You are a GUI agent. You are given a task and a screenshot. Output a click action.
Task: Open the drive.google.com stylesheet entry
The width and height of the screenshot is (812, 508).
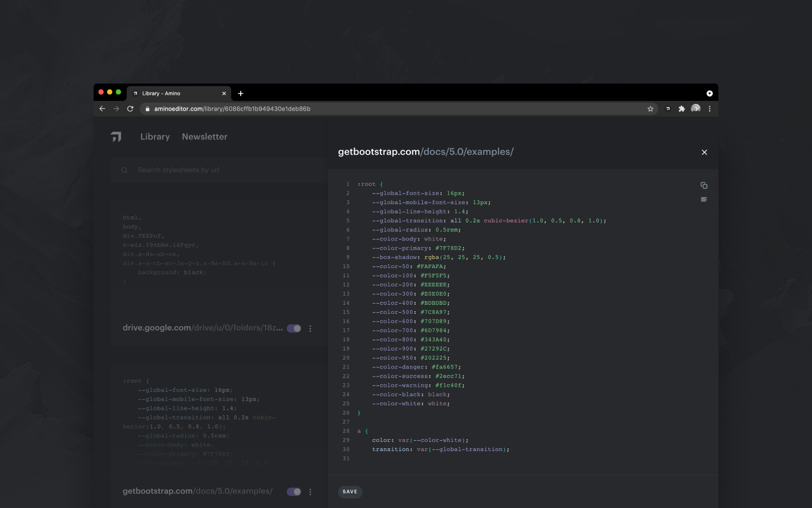tap(203, 328)
